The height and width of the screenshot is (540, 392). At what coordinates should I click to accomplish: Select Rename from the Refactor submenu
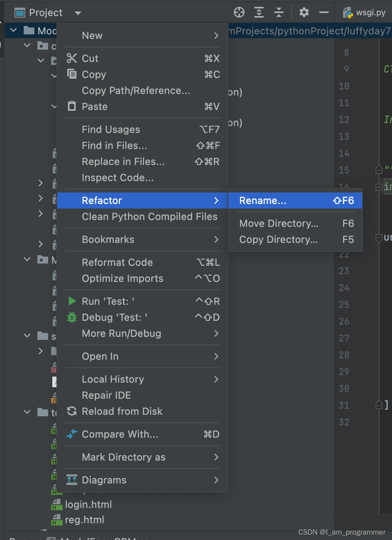(x=263, y=200)
